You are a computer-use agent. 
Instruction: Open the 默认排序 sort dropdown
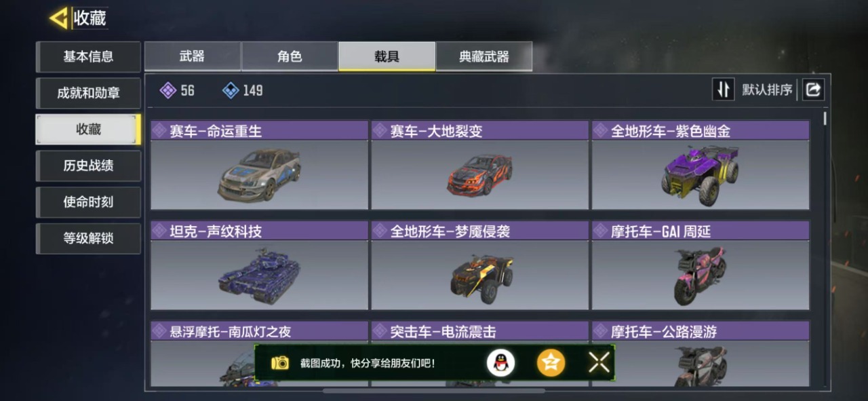767,90
